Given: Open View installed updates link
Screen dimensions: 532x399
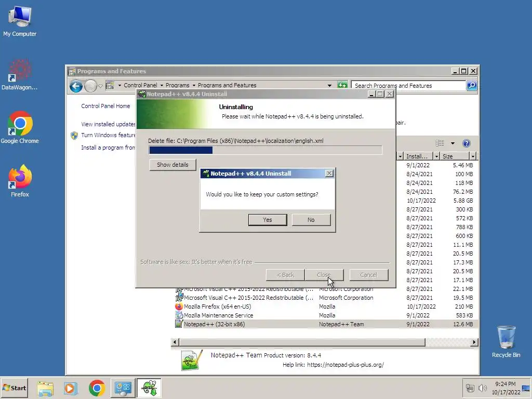Looking at the screenshot, I should (108, 124).
